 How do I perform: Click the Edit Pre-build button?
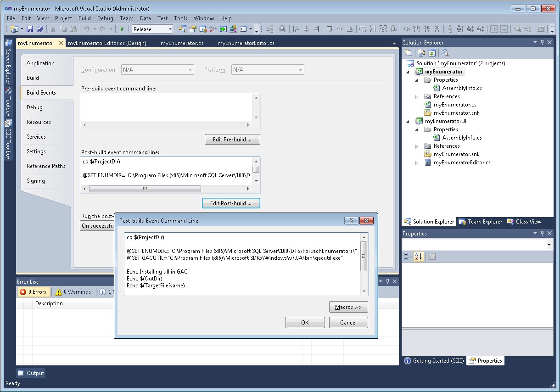(x=232, y=140)
